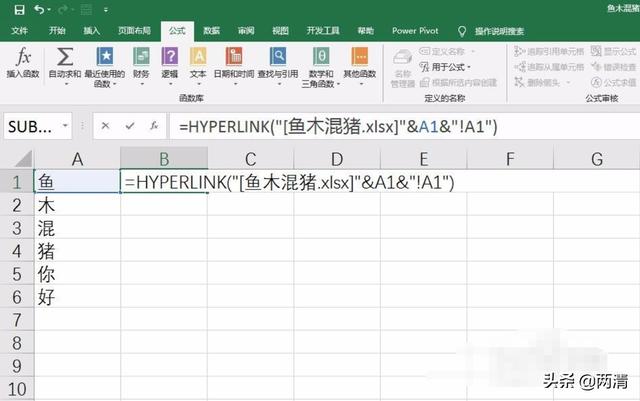The width and height of the screenshot is (640, 401).
Task: Click cell A3 containing 混
Action: coord(78,227)
